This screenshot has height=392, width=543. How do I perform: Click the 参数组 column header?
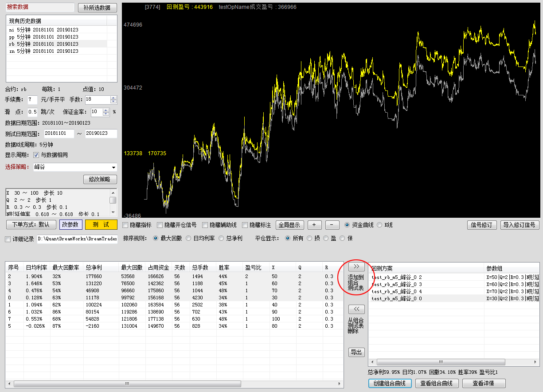pos(512,268)
